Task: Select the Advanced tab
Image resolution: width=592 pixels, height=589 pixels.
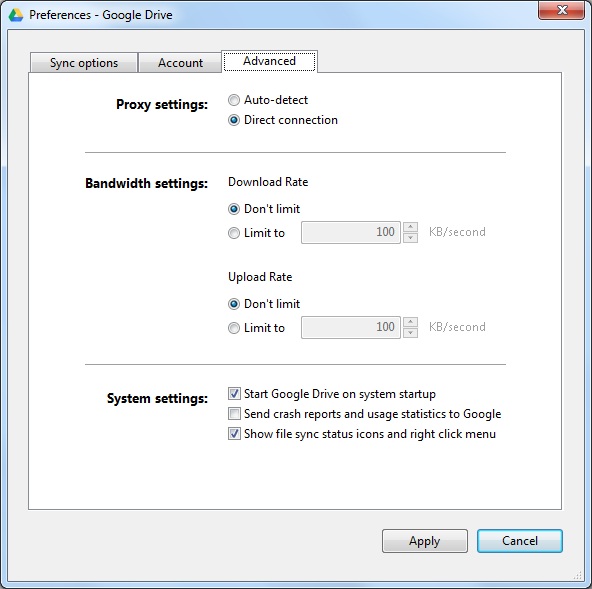Action: 269,61
